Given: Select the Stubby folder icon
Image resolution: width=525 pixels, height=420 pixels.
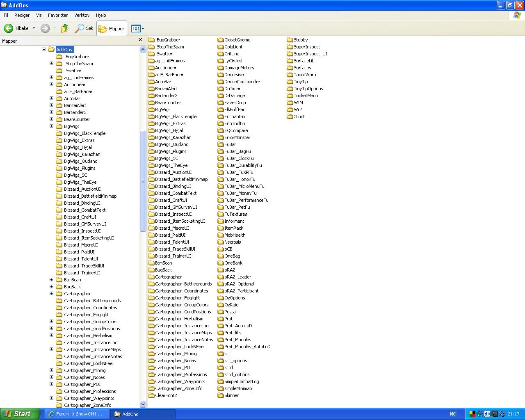Looking at the screenshot, I should tap(290, 40).
